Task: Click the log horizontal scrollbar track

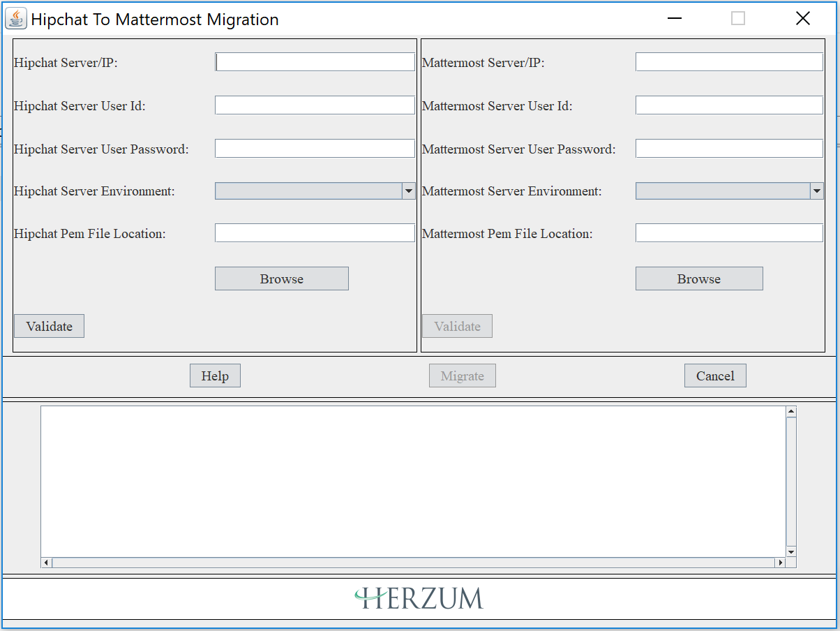Action: coord(413,563)
